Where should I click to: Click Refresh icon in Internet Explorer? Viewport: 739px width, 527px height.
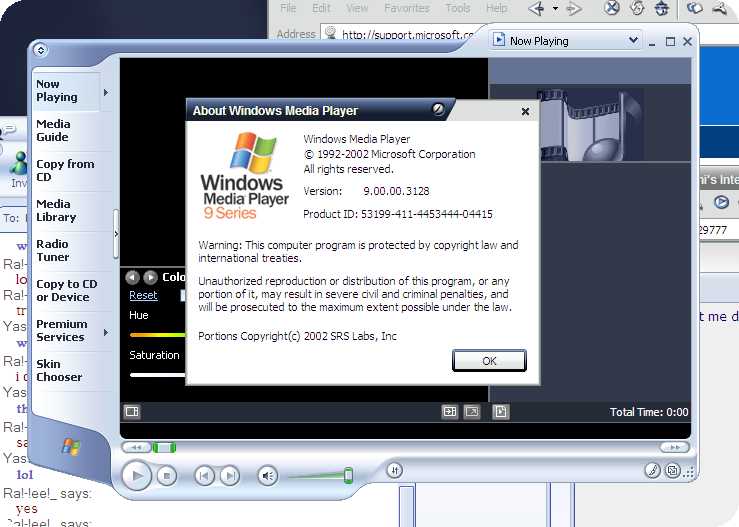click(637, 8)
